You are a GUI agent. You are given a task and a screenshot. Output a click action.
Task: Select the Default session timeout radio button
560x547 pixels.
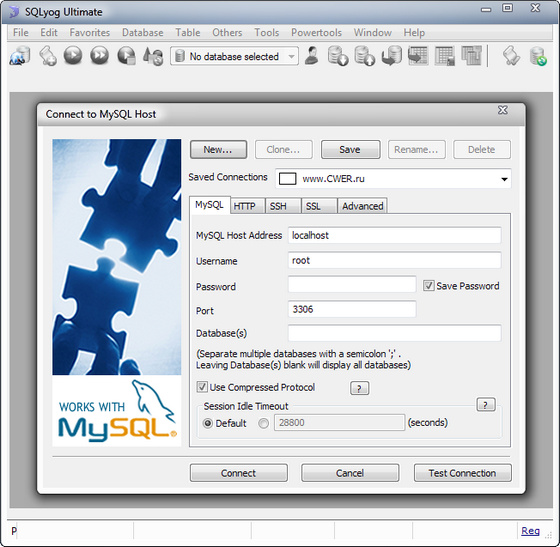208,423
